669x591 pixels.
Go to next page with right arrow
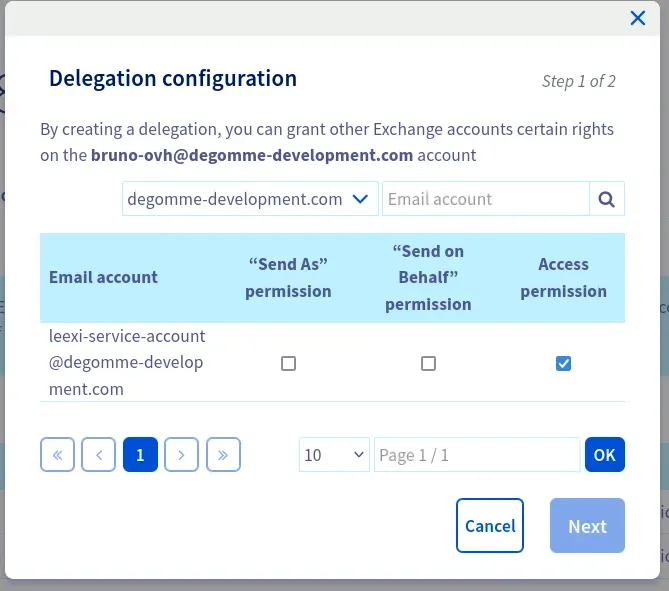[181, 455]
